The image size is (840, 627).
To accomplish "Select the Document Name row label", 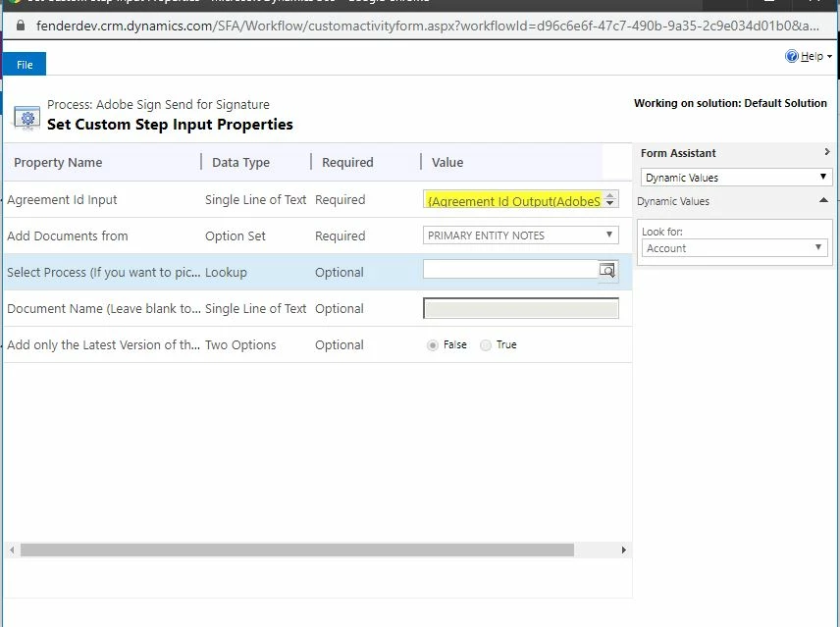I will tap(103, 309).
